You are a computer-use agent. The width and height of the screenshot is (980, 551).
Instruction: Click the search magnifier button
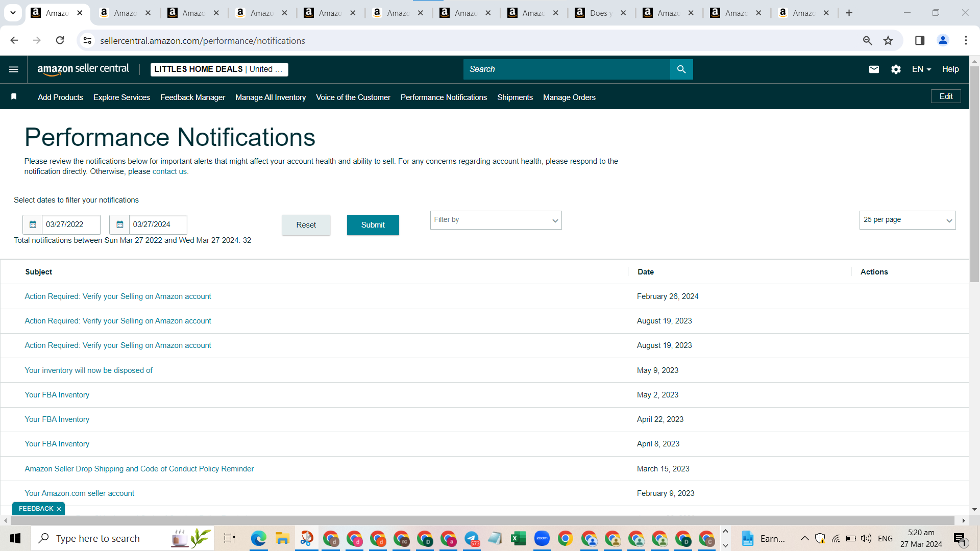coord(681,69)
